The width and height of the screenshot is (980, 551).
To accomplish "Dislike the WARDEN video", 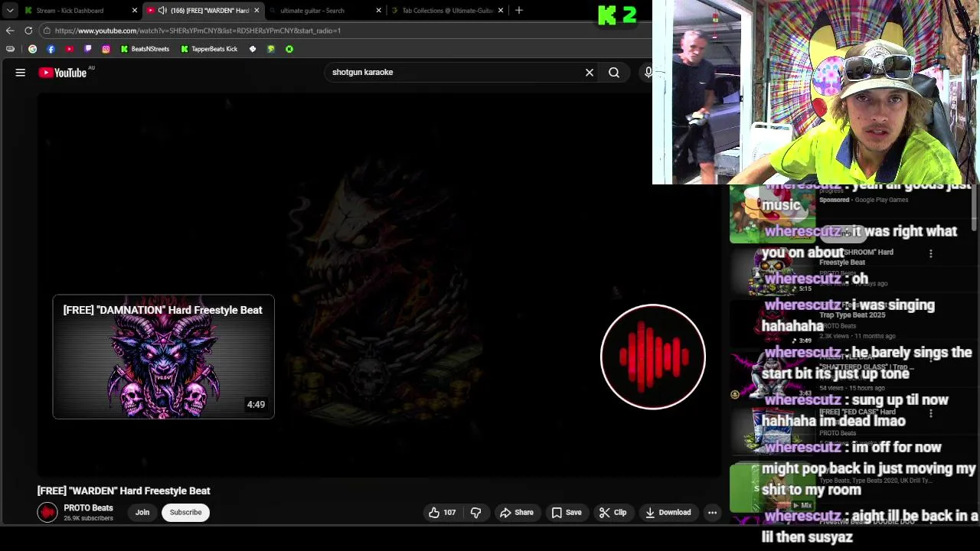I will [x=475, y=513].
